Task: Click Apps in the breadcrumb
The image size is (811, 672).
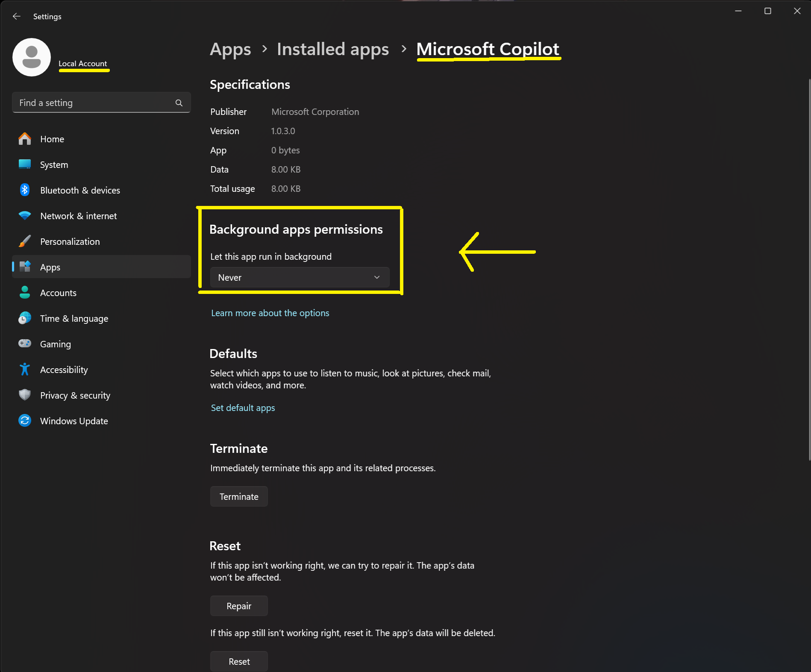Action: 230,49
